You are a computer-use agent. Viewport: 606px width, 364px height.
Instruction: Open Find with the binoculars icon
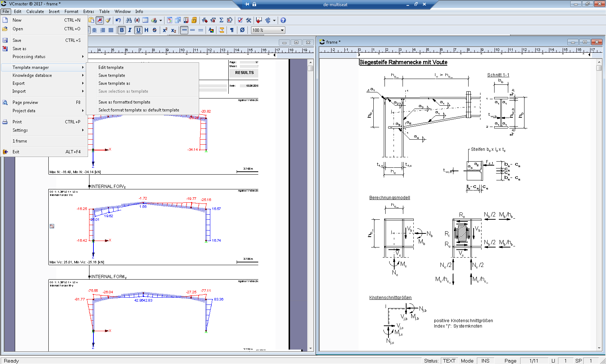128,20
